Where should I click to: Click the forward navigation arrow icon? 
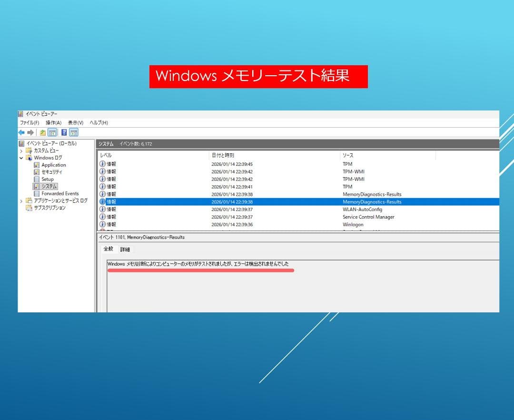coord(30,132)
